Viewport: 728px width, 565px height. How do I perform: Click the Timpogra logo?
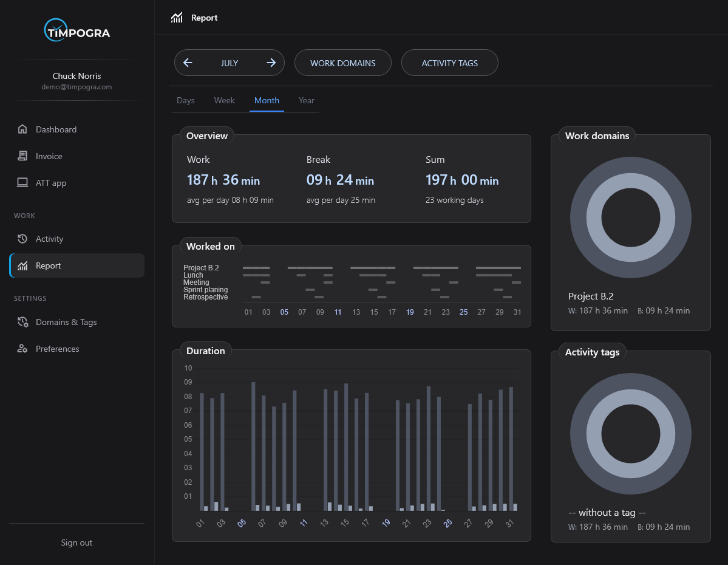(x=77, y=30)
